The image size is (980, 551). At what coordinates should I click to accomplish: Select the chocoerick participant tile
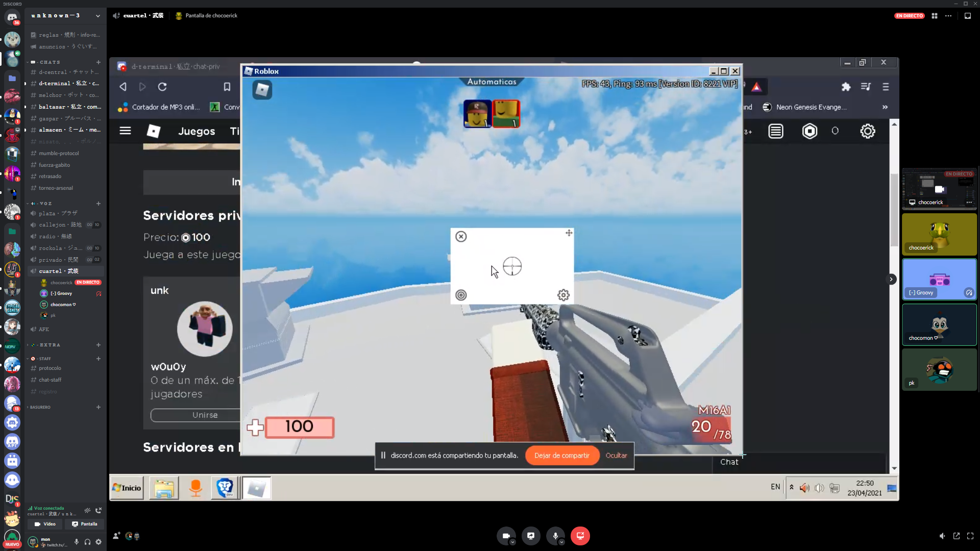coord(939,234)
